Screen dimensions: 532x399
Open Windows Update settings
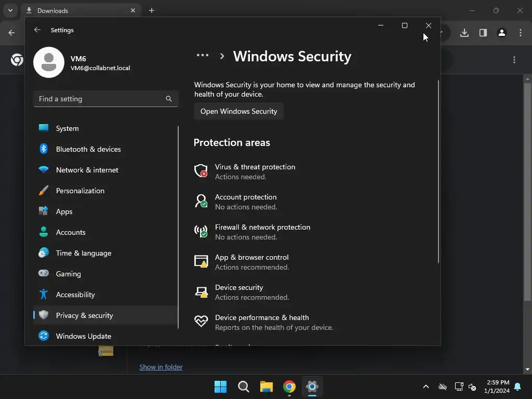coord(105,336)
